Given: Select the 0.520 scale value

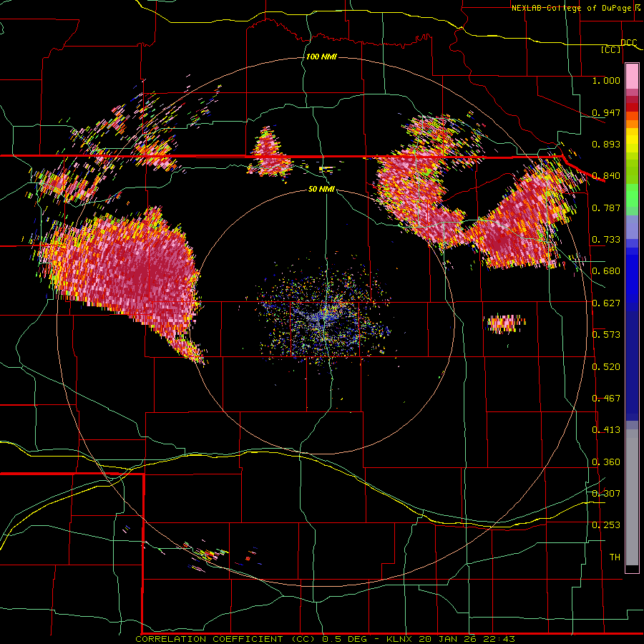Looking at the screenshot, I should pyautogui.click(x=606, y=367).
